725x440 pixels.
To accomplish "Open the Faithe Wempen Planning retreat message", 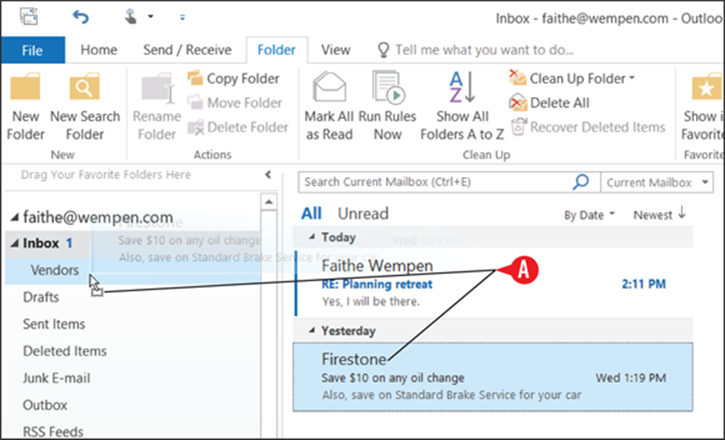I will click(x=494, y=283).
